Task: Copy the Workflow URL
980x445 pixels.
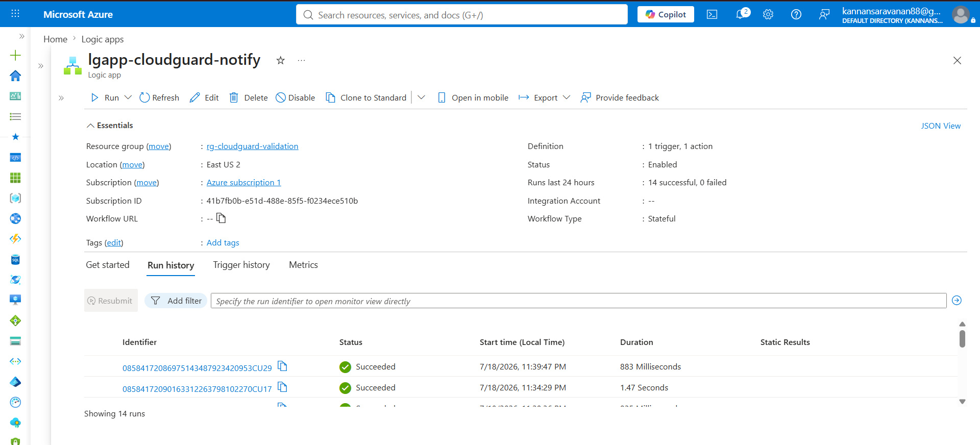Action: [x=221, y=218]
